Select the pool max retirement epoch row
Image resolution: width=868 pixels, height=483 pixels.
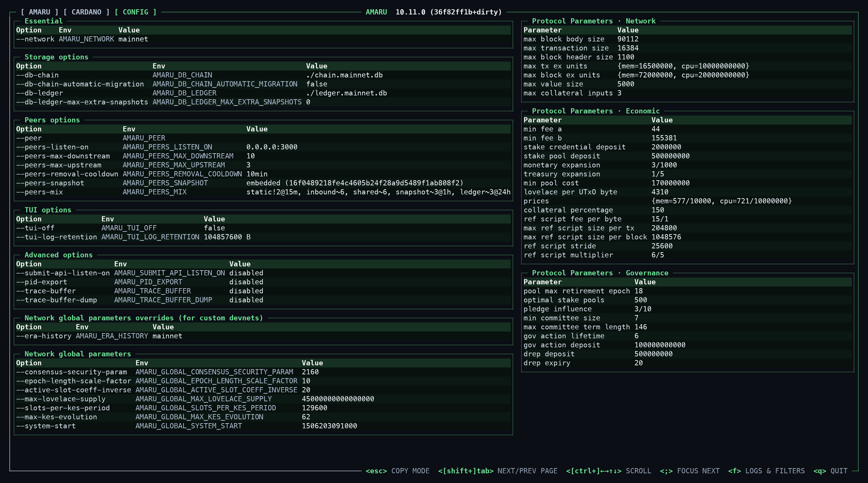tap(687, 291)
